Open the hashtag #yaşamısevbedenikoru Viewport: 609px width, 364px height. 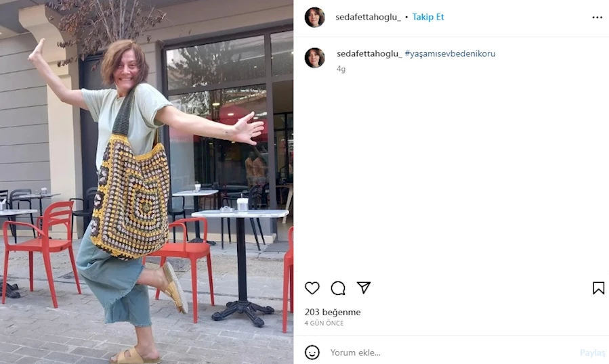click(x=450, y=53)
